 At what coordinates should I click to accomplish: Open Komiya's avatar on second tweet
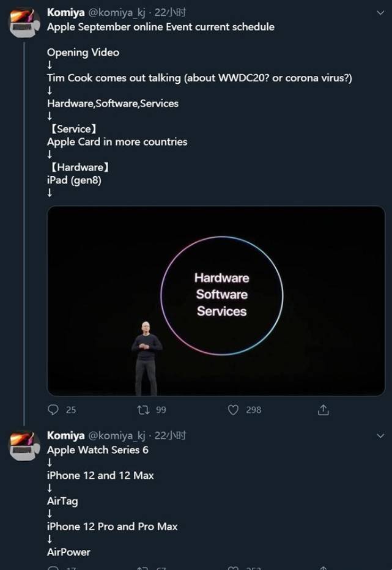[24, 445]
